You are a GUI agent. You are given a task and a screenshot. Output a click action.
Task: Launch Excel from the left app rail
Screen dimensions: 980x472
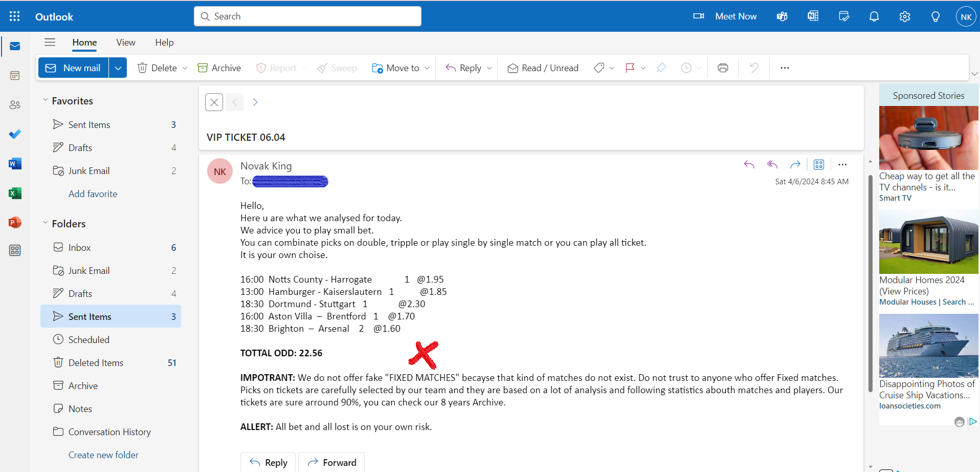point(15,193)
